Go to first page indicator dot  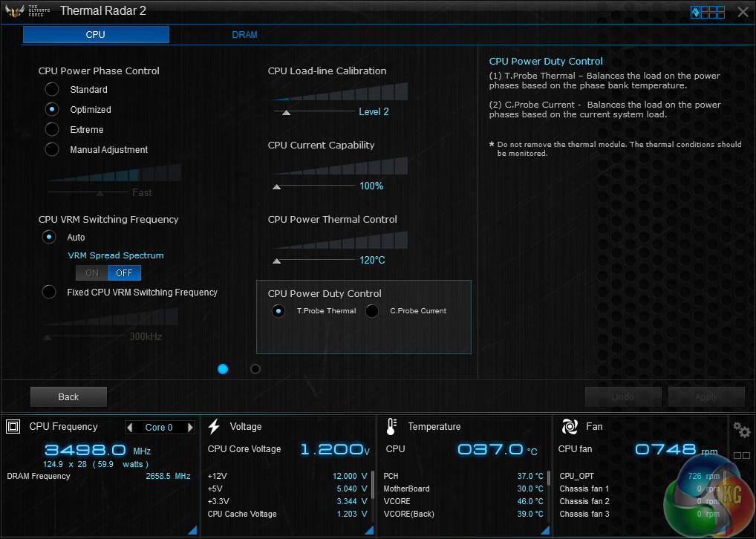coord(223,369)
